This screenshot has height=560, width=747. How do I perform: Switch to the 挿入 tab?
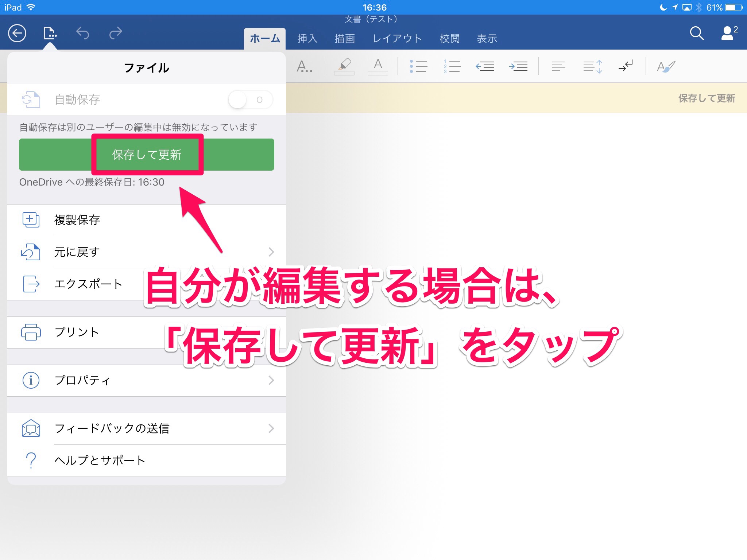pyautogui.click(x=307, y=38)
